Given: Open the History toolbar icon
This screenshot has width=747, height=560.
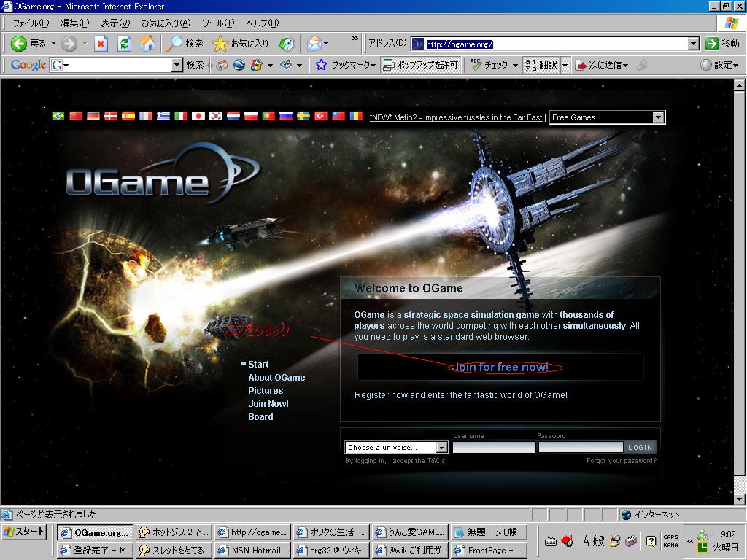Looking at the screenshot, I should point(287,44).
